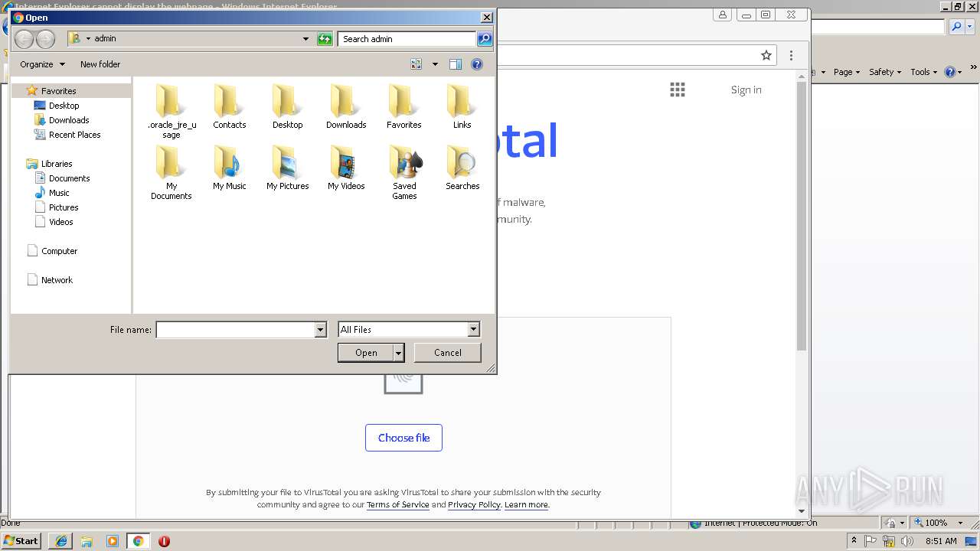
Task: Open the address path history dropdown
Action: pos(305,39)
